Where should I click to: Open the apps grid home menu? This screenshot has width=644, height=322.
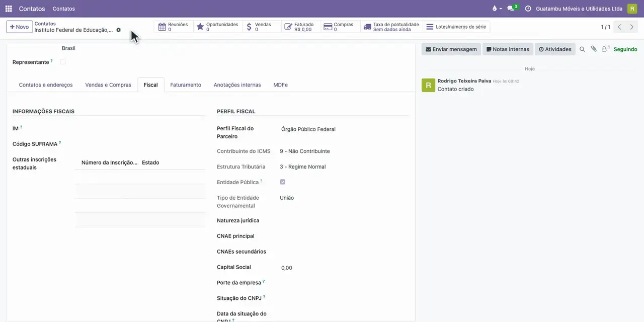coord(9,9)
